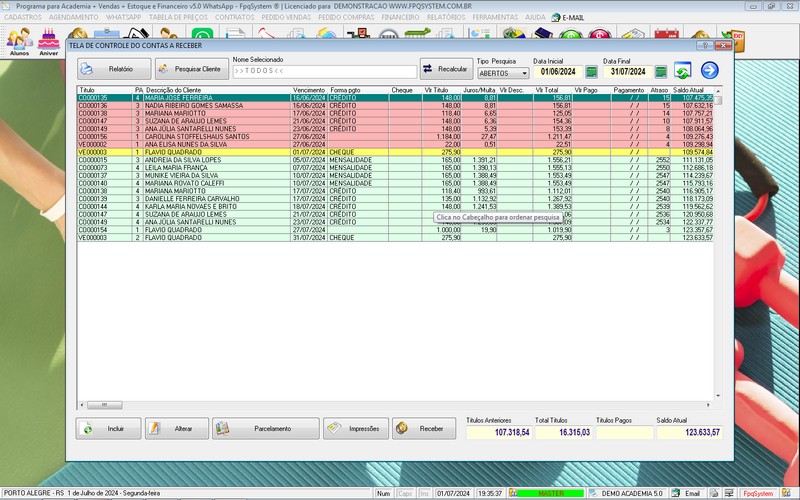Click the help question-mark button of dialog
This screenshot has height=500, width=800.
[x=705, y=45]
